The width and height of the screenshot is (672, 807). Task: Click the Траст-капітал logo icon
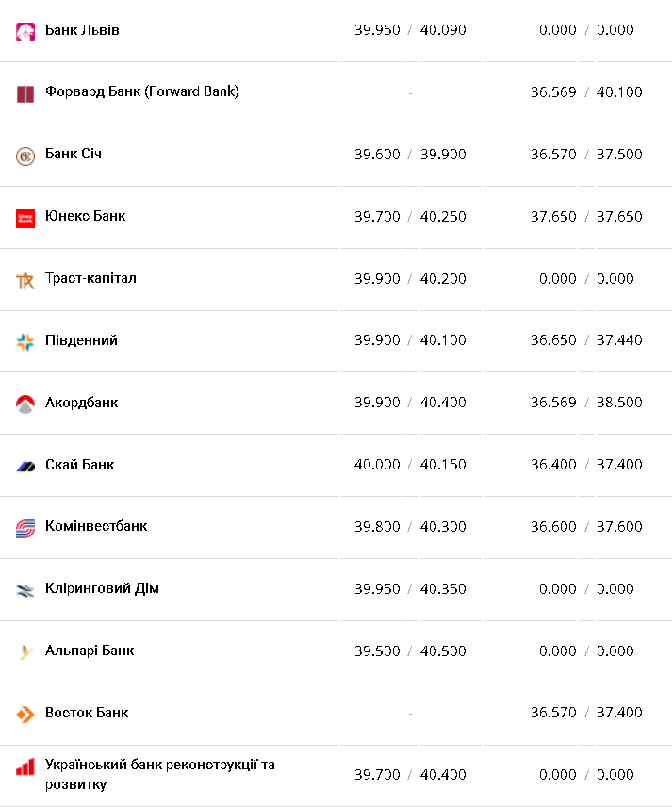tap(25, 280)
